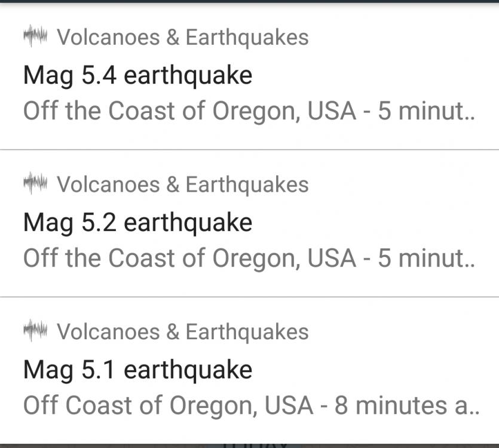Tap the seismograph icon on the Mag 5.2 alert

35,184
